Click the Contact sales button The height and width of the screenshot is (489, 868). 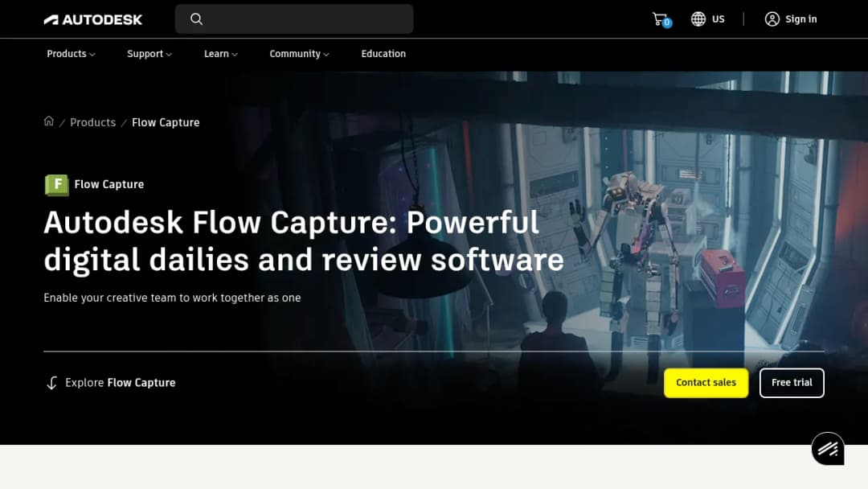(x=706, y=383)
